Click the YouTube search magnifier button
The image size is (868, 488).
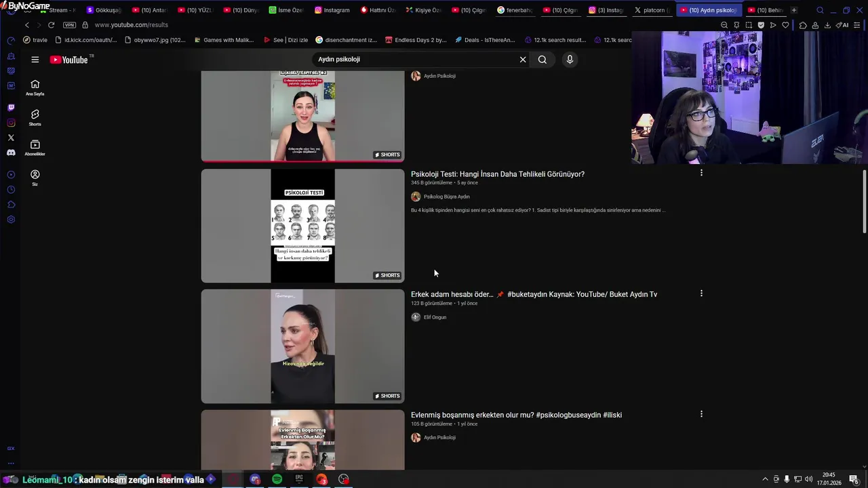click(x=542, y=60)
